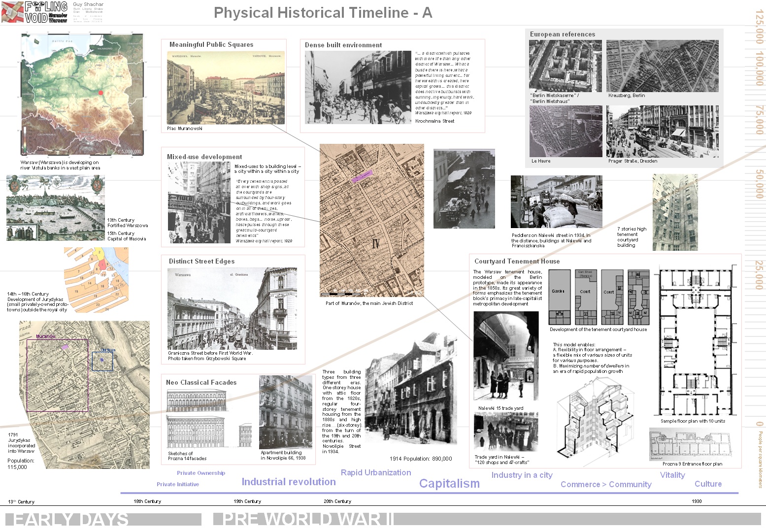Select the '1914 Population: 890,000' text
Image resolution: width=766 pixels, height=532 pixels.
[x=421, y=459]
